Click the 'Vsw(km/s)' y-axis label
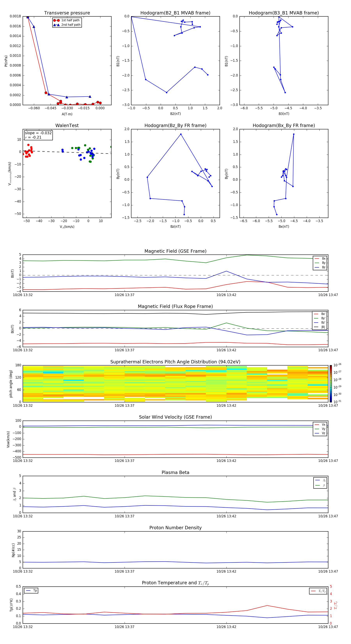The image size is (351, 644). click(x=8, y=439)
